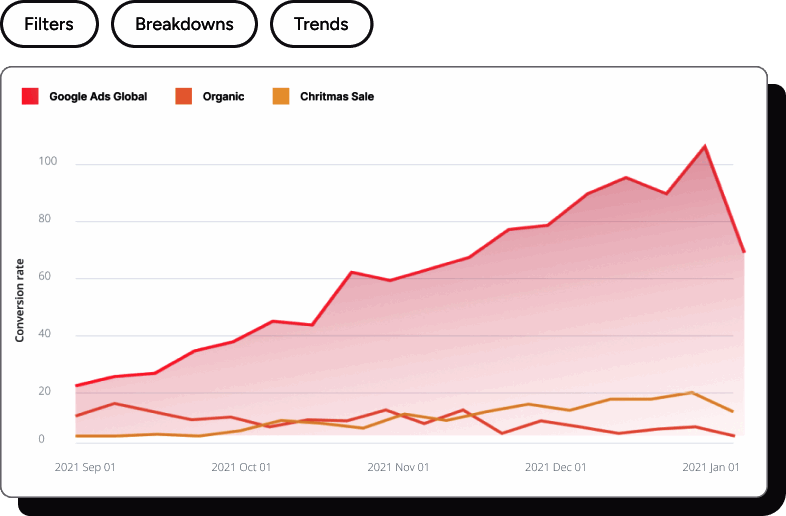786x516 pixels.
Task: Click the Conversion rate axis title
Action: click(20, 300)
